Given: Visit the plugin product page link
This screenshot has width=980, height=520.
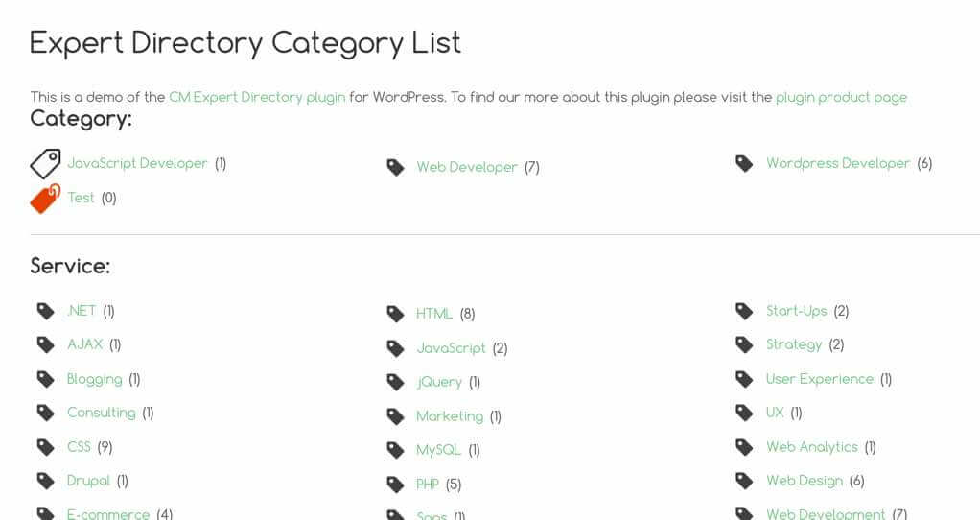Looking at the screenshot, I should click(x=841, y=97).
